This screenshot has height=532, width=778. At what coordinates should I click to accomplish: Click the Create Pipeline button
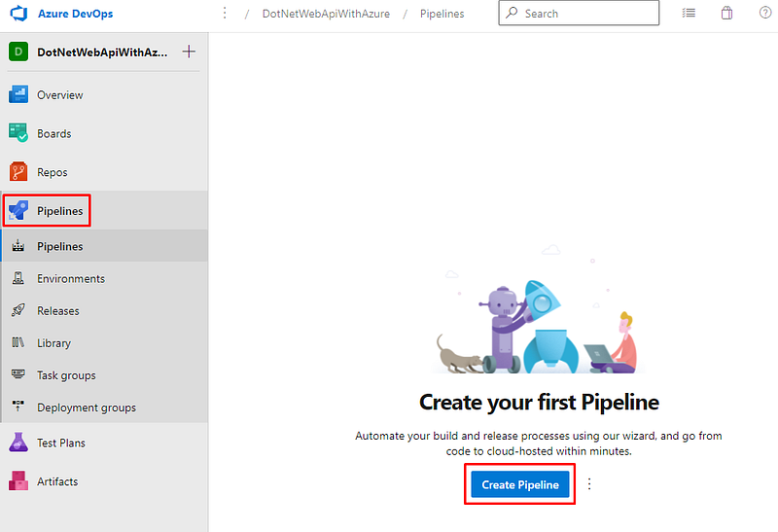(x=520, y=484)
